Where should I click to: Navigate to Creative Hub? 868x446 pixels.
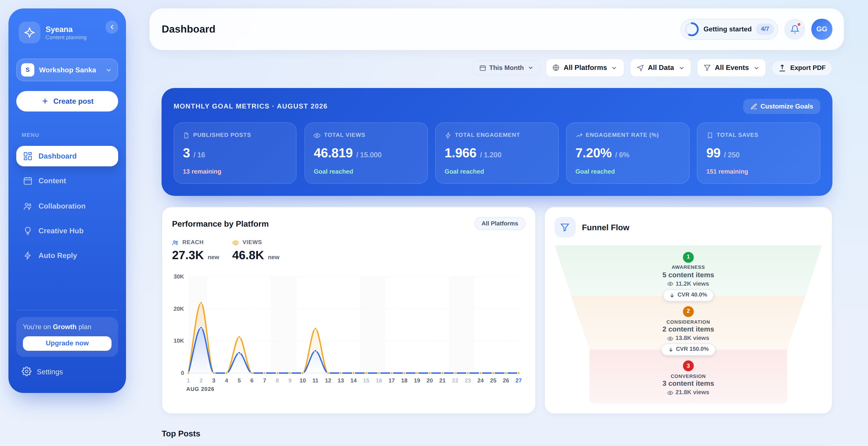coord(67,231)
